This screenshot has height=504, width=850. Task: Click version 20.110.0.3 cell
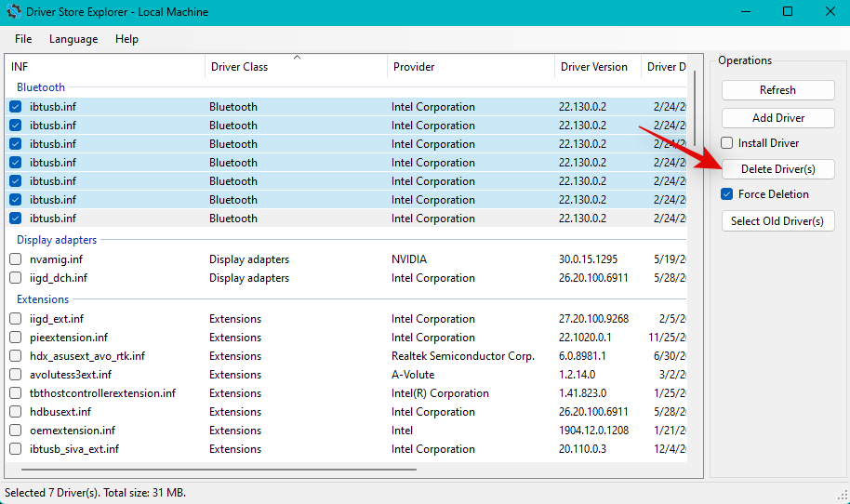(x=582, y=449)
